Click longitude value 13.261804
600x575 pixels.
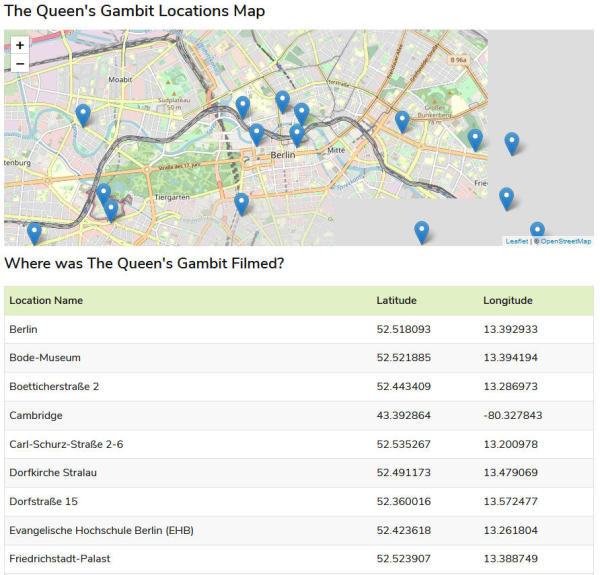coord(510,530)
